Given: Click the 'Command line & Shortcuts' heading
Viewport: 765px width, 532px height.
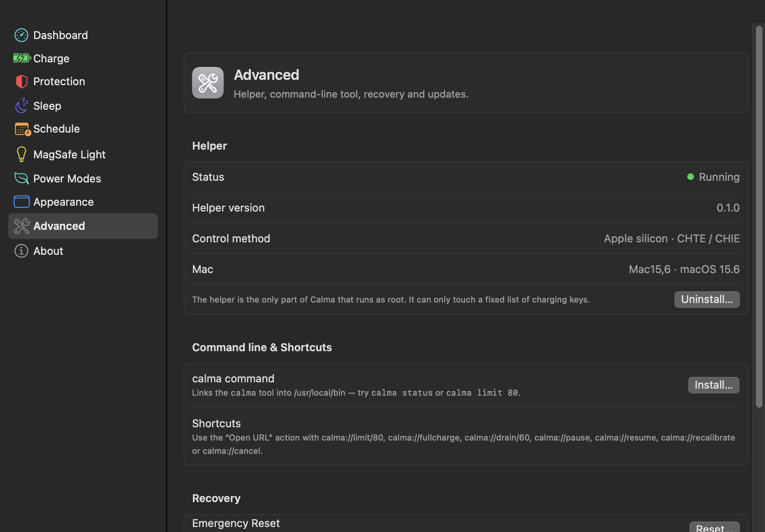Looking at the screenshot, I should tap(262, 347).
